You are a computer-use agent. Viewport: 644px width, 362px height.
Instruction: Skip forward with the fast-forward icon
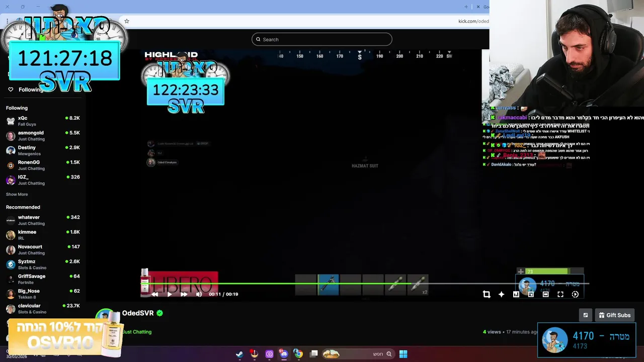(184, 294)
